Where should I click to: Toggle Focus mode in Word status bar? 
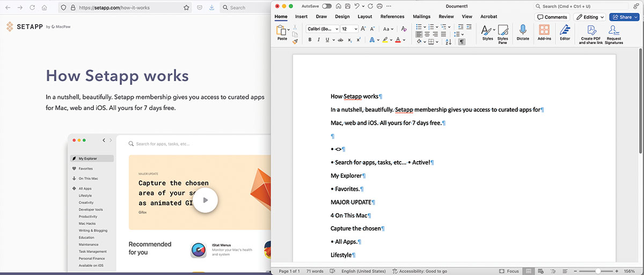509,271
